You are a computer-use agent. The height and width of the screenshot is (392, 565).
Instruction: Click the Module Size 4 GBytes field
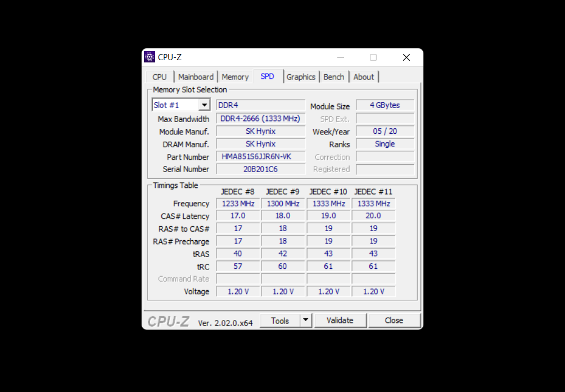(385, 105)
